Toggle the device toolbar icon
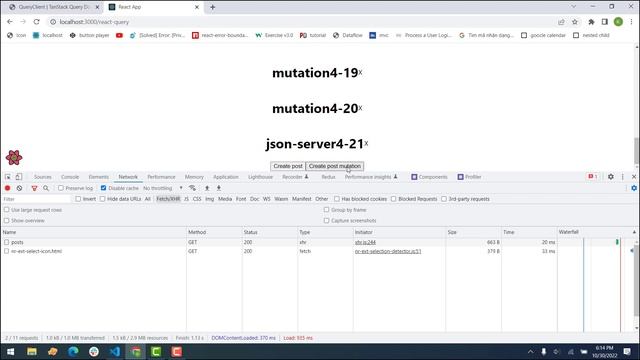This screenshot has width=640, height=360. 19,177
